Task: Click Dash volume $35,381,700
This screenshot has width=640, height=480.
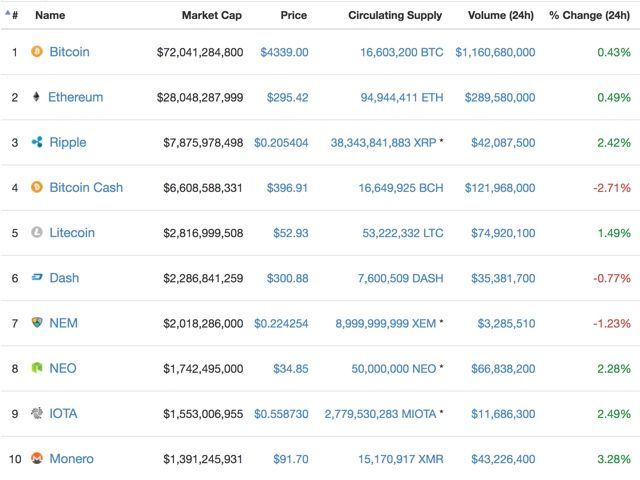Action: click(503, 278)
